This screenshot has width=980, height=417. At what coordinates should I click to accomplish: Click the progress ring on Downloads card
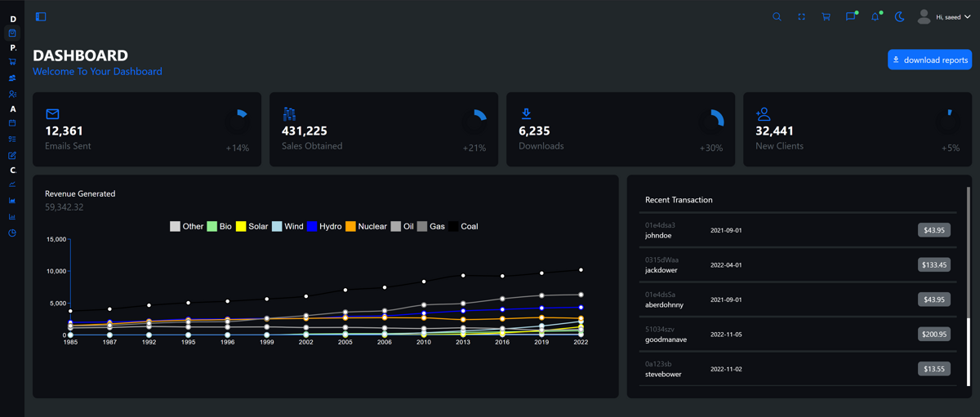coord(710,122)
